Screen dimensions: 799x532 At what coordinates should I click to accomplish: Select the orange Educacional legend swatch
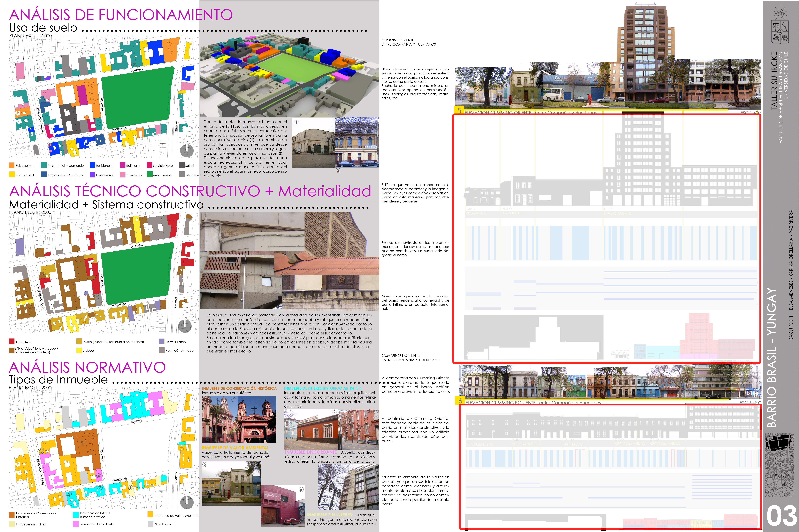coord(11,165)
